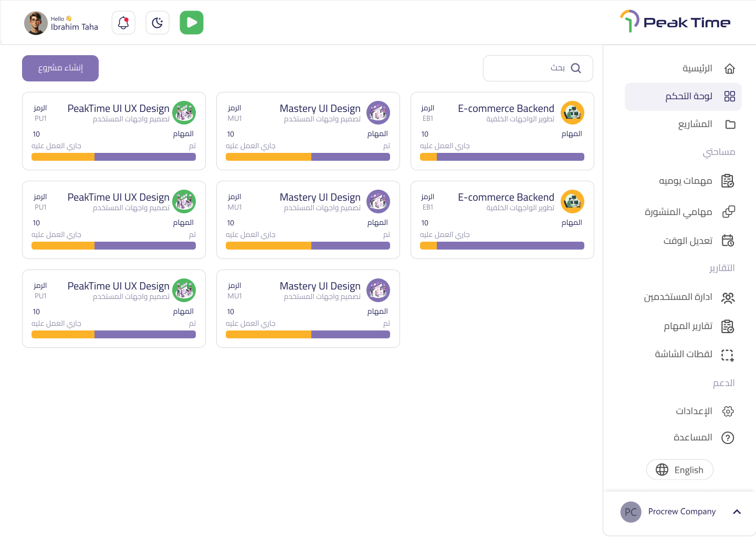This screenshot has width=756, height=538.
Task: Click the مهمات يومية daily tasks icon
Action: click(x=728, y=181)
